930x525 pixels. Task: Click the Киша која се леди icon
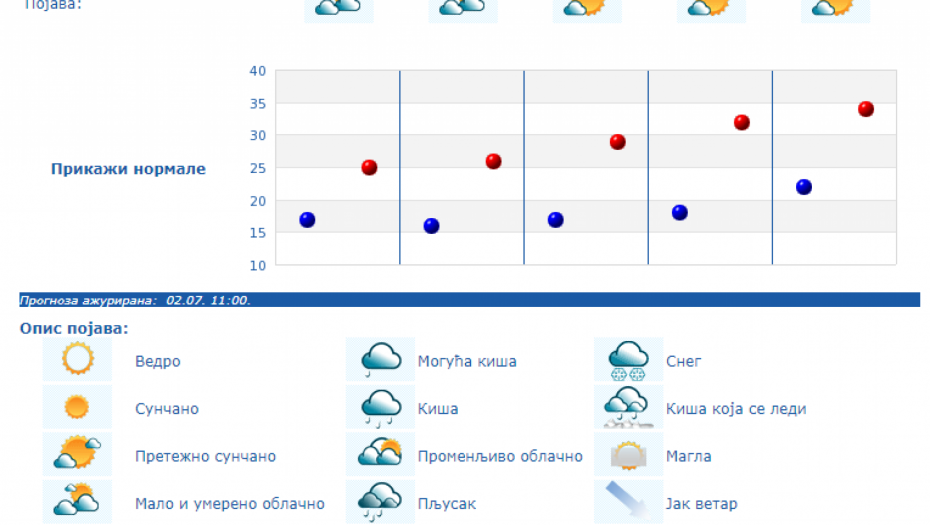[x=628, y=407]
